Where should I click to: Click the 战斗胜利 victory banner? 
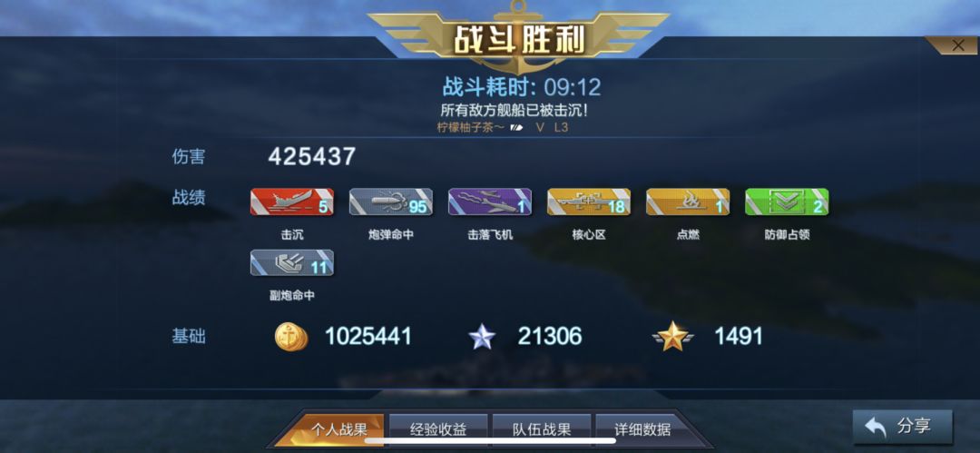tap(519, 39)
